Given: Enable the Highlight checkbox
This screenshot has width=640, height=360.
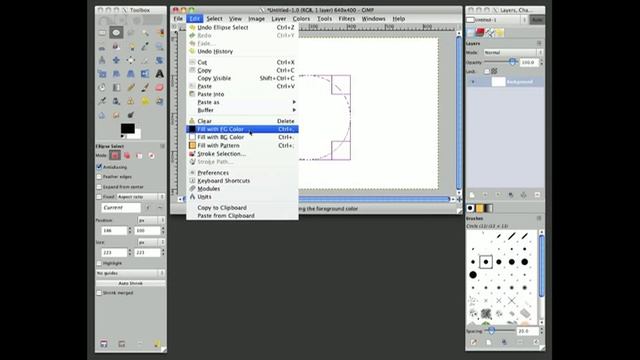Looking at the screenshot, I should (99, 263).
